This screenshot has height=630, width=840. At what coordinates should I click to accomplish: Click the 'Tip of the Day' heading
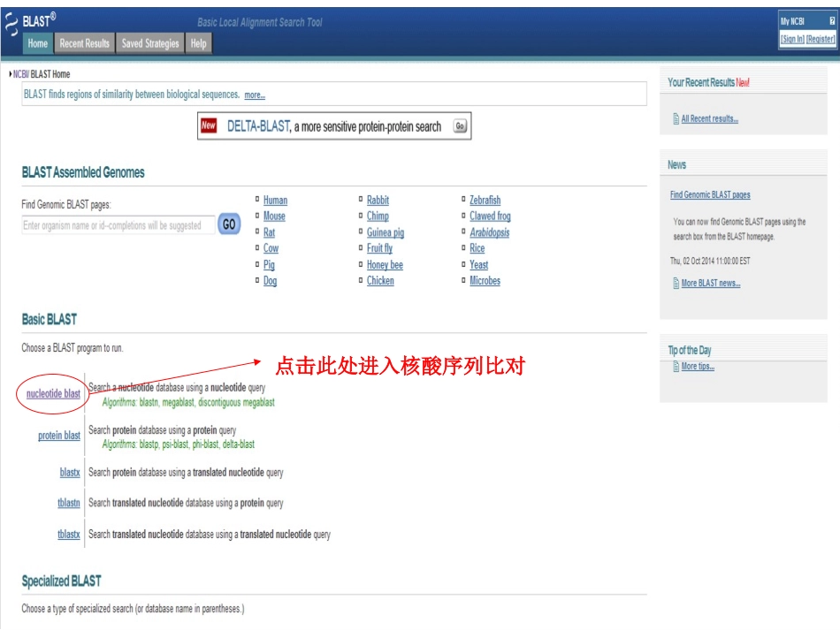(690, 350)
